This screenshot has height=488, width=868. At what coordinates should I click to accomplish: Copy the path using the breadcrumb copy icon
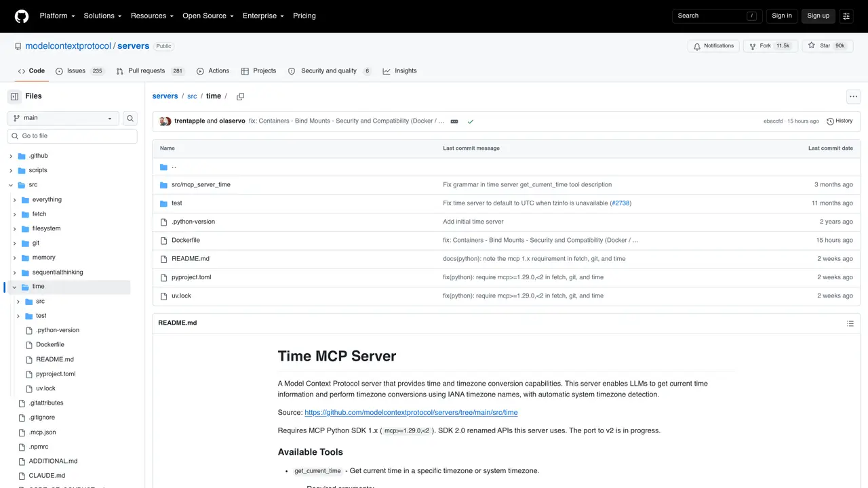[240, 97]
